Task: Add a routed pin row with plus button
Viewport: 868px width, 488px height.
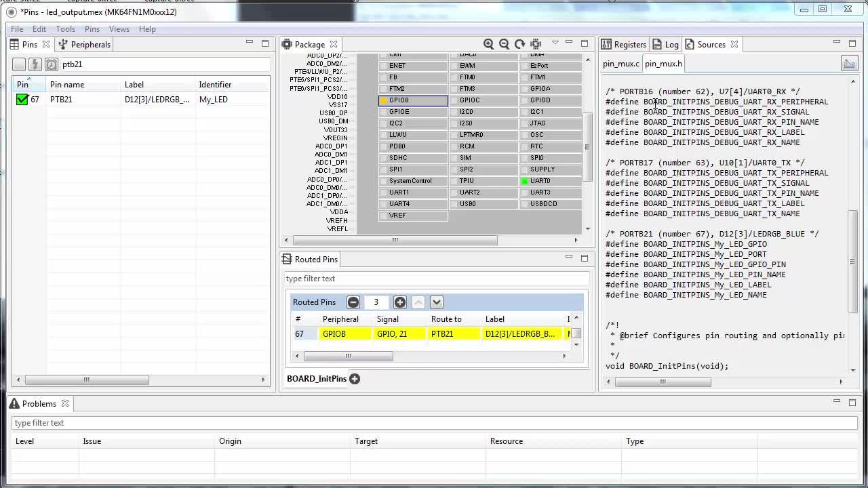Action: [x=400, y=302]
